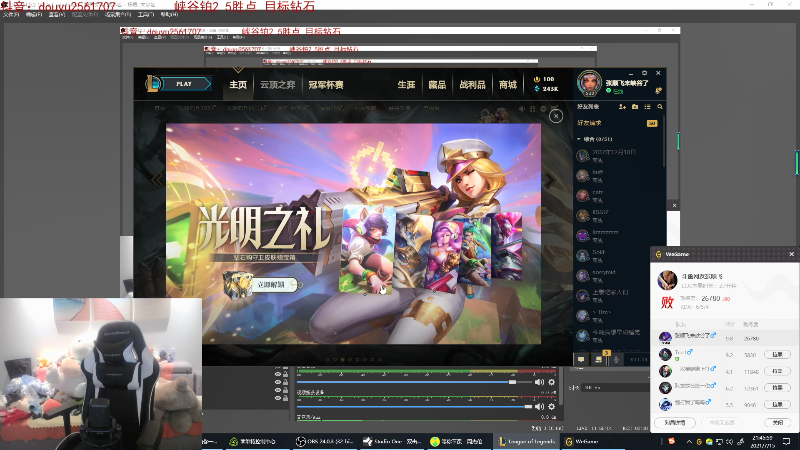The width and height of the screenshot is (800, 450).
Task: Open the chat bubble icon in social bar
Action: click(x=581, y=360)
